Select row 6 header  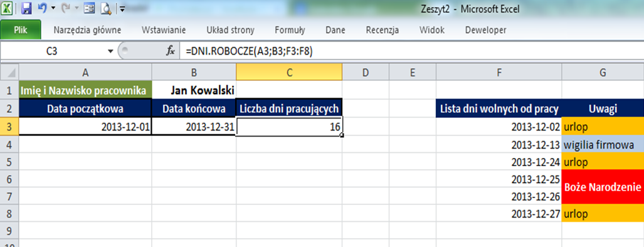tap(9, 179)
